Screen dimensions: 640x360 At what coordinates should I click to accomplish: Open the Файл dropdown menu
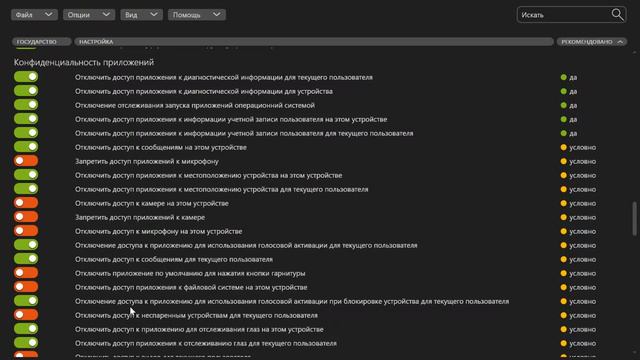tap(34, 15)
